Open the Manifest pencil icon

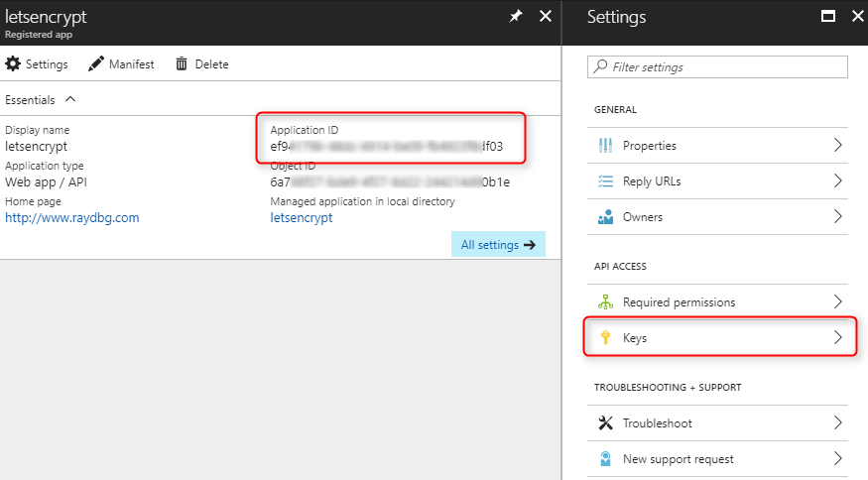pyautogui.click(x=96, y=64)
